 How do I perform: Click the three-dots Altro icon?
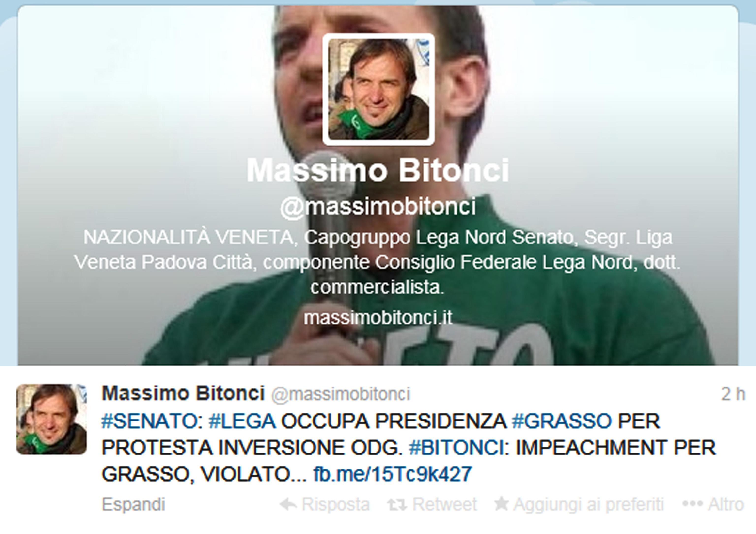[693, 505]
